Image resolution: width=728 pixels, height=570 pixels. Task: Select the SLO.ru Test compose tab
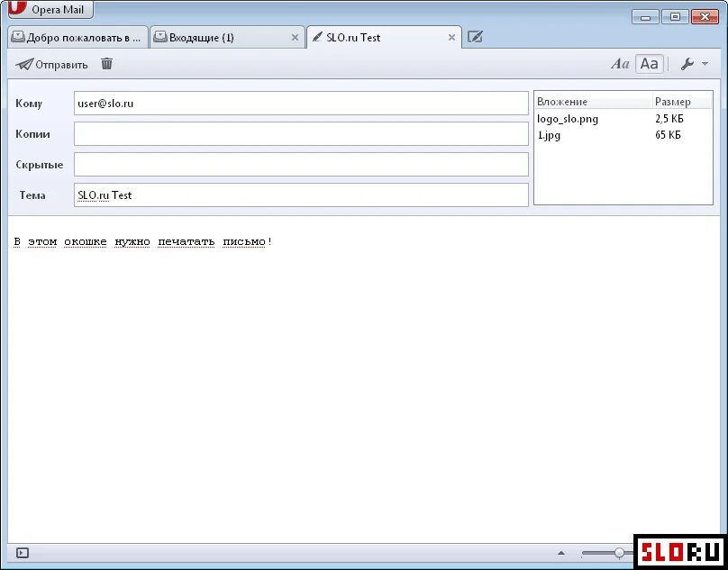(x=384, y=38)
